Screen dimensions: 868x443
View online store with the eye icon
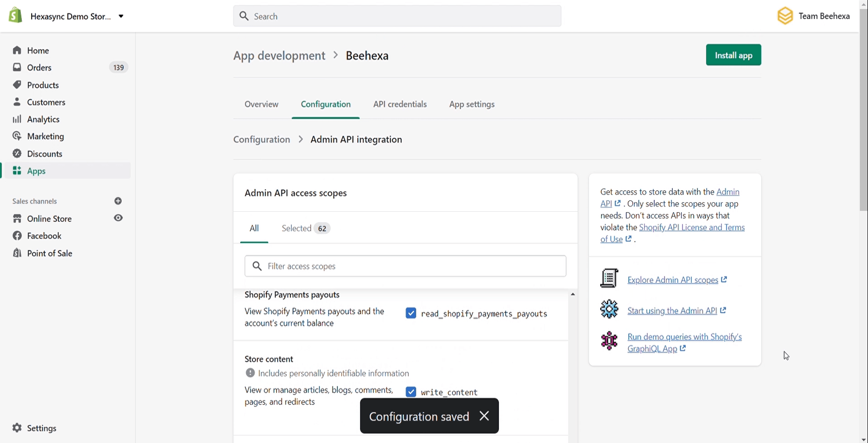[118, 218]
